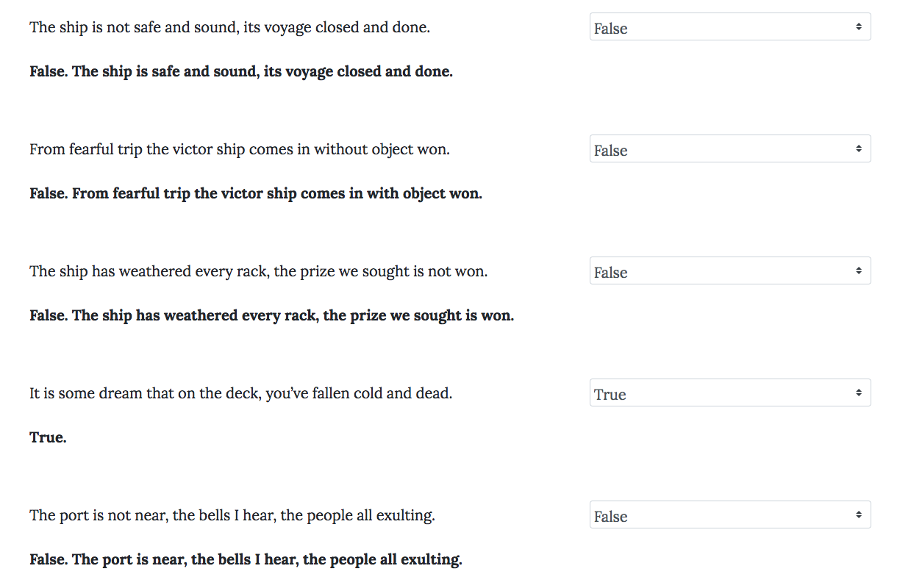This screenshot has width=911, height=588.
Task: Click the statement 'From fearful trip the victor ship'
Action: (239, 150)
